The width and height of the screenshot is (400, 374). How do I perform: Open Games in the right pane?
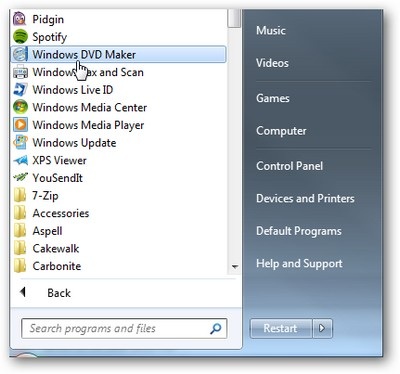pyautogui.click(x=273, y=98)
